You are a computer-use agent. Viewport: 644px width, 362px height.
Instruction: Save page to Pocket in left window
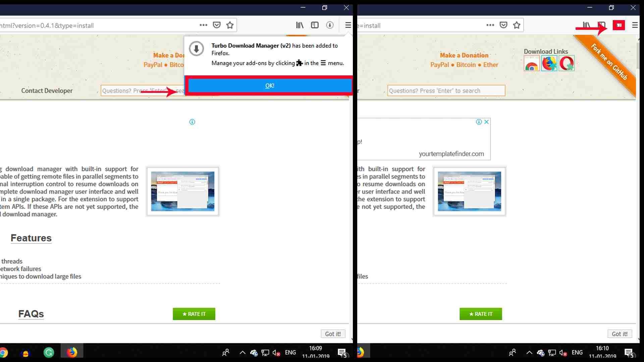(217, 25)
